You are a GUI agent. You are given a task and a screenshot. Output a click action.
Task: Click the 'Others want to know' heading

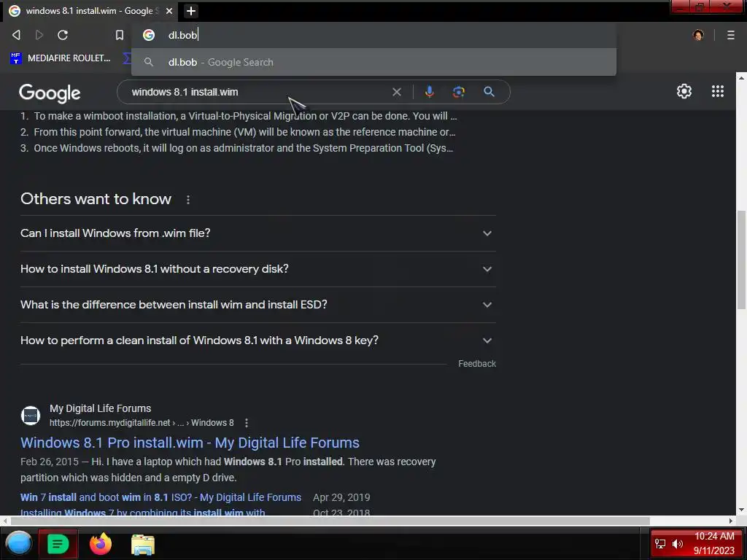(x=96, y=199)
